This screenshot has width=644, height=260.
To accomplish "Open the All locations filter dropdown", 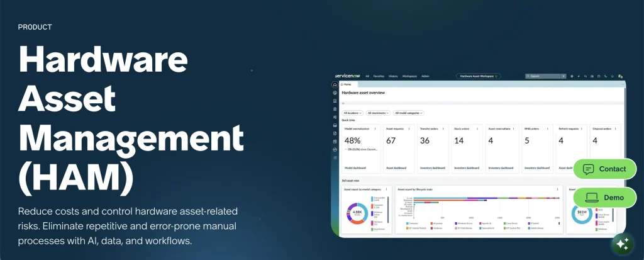I will [353, 113].
